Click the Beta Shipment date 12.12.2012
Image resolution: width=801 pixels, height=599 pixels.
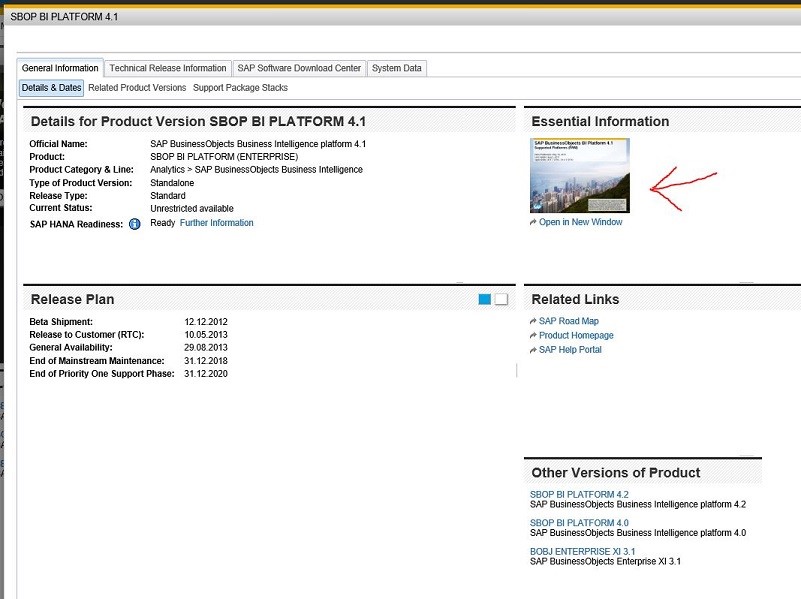coord(206,322)
